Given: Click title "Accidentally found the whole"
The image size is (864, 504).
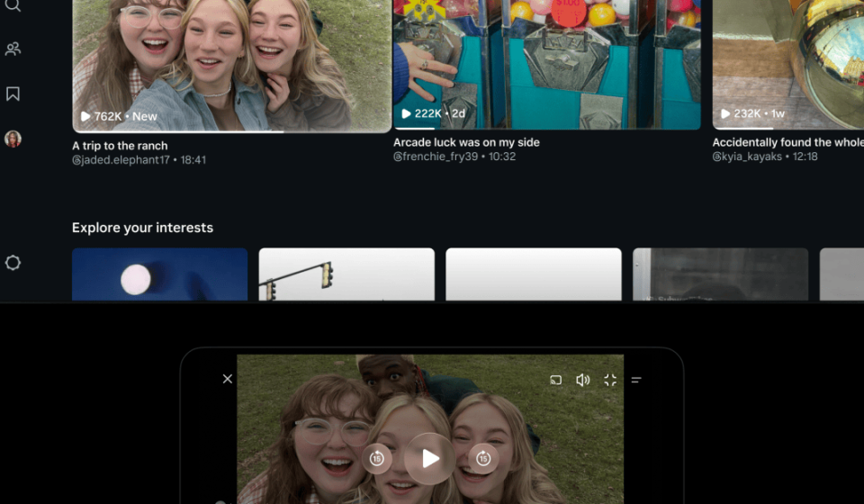Looking at the screenshot, I should [x=788, y=142].
